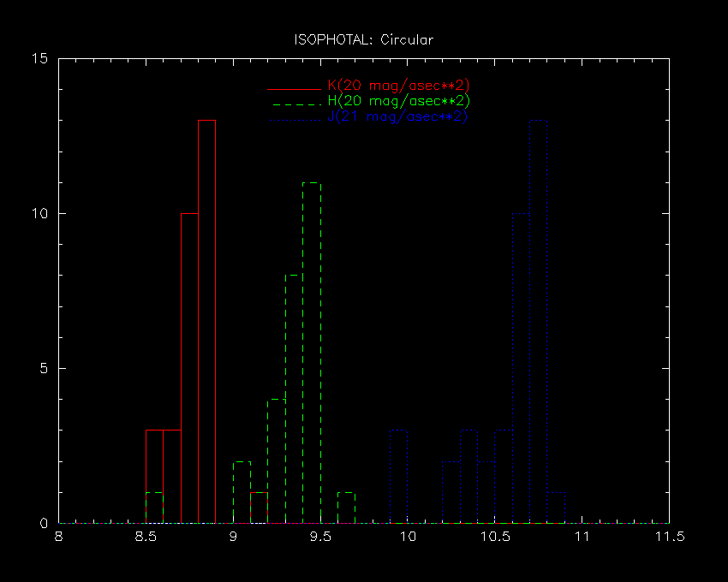Click x-axis label 10
The width and height of the screenshot is (728, 582).
(x=408, y=537)
